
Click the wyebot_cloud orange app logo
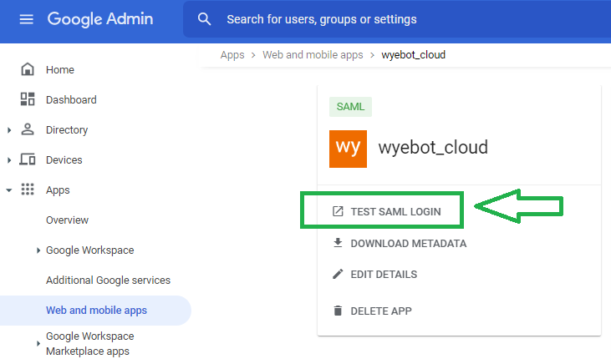point(348,149)
